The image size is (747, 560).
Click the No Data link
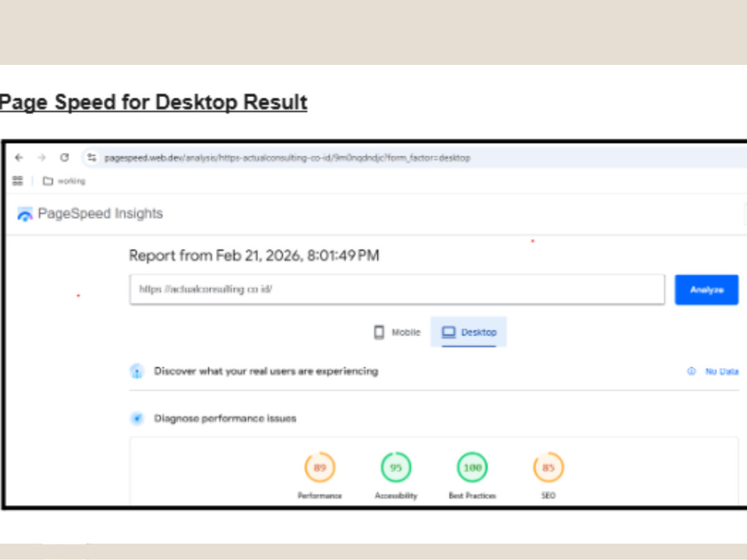click(722, 371)
